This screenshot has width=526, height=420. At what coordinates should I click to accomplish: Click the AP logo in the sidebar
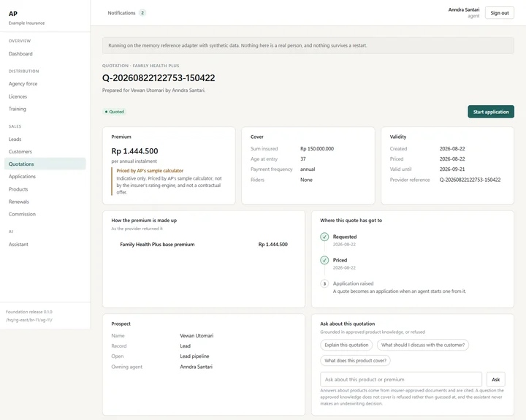(13, 14)
